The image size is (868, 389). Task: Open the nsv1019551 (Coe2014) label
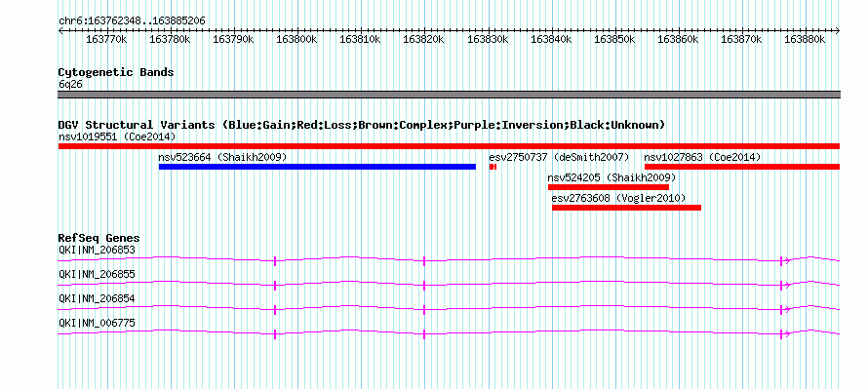point(117,136)
